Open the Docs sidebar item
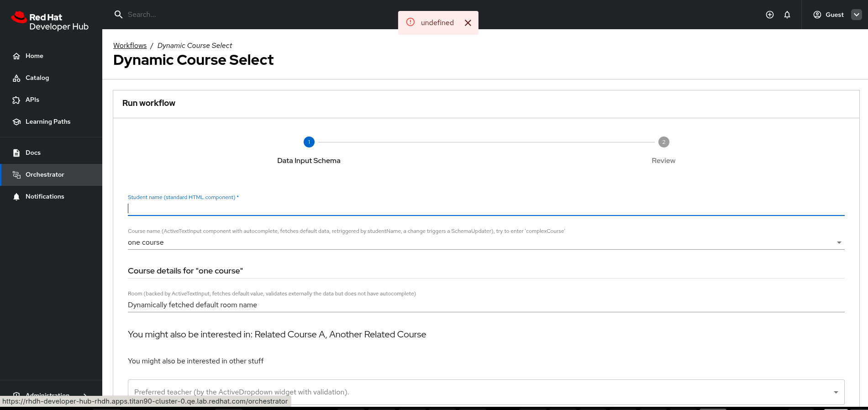Image resolution: width=868 pixels, height=410 pixels. pyautogui.click(x=33, y=153)
